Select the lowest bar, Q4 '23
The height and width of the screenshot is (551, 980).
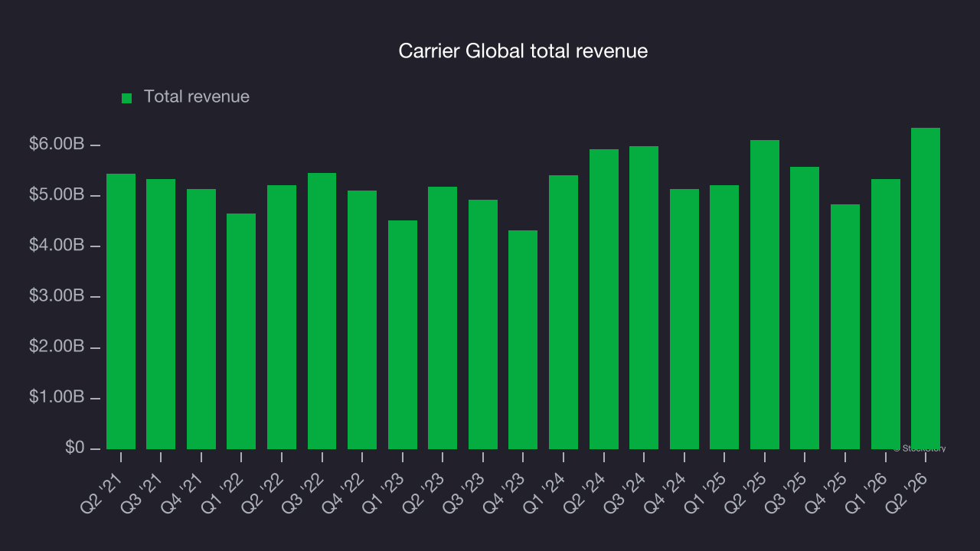pos(523,340)
